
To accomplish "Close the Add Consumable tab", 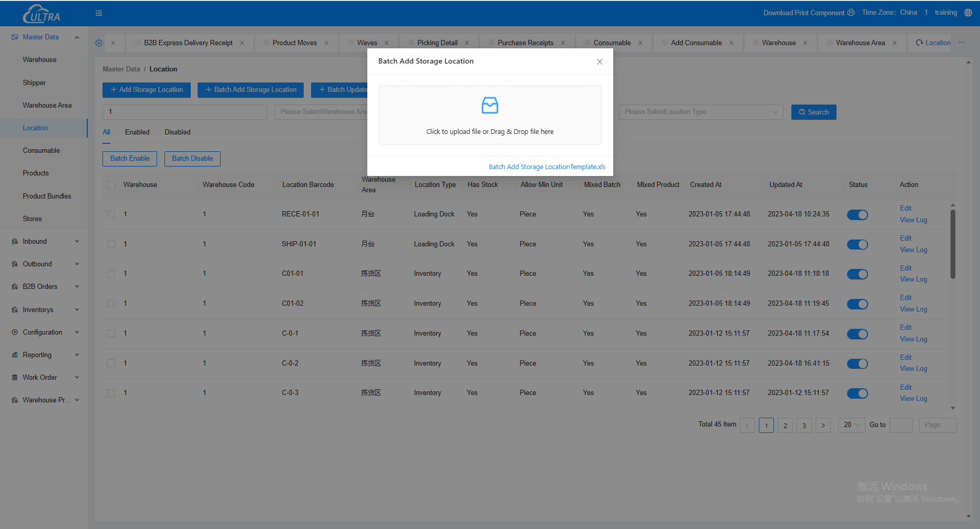I will (731, 43).
